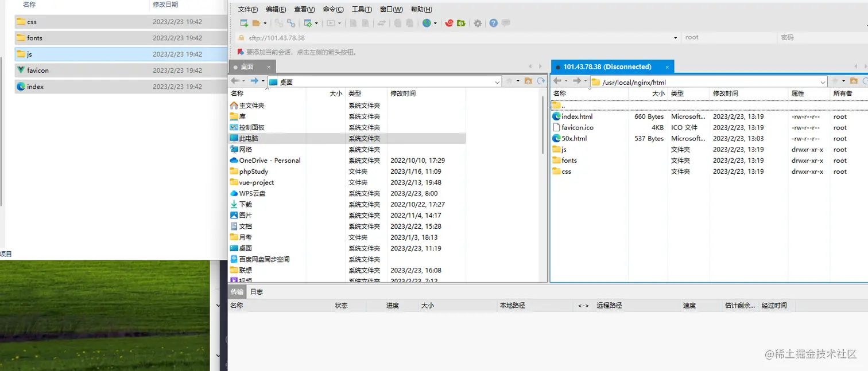Viewport: 868px width, 371px height.
Task: Open the 窗口(W) menu
Action: coord(392,9)
